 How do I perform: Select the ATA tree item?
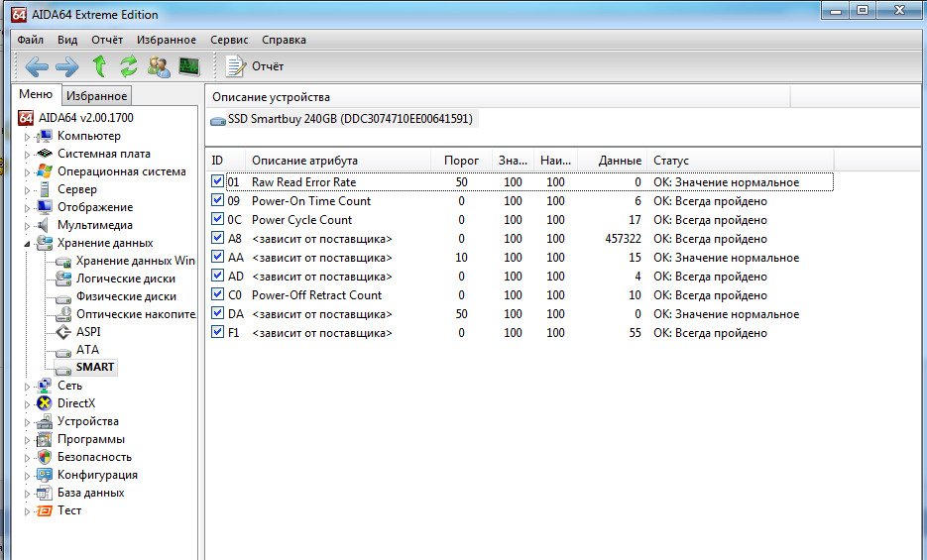(x=87, y=350)
